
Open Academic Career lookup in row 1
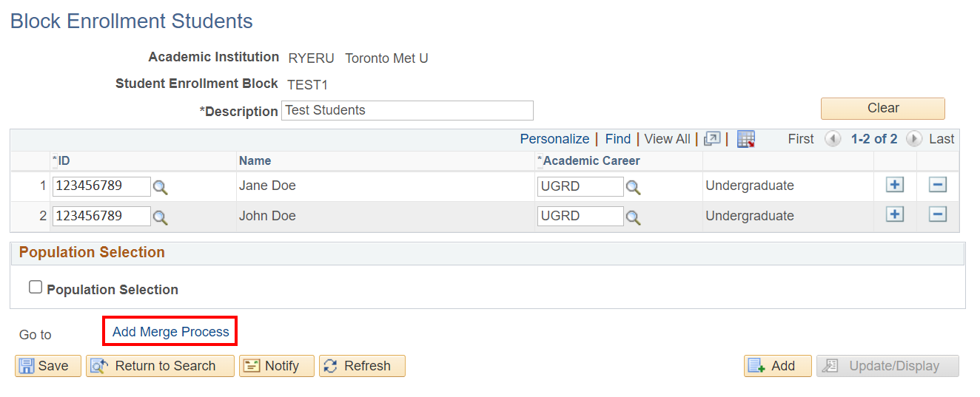633,187
